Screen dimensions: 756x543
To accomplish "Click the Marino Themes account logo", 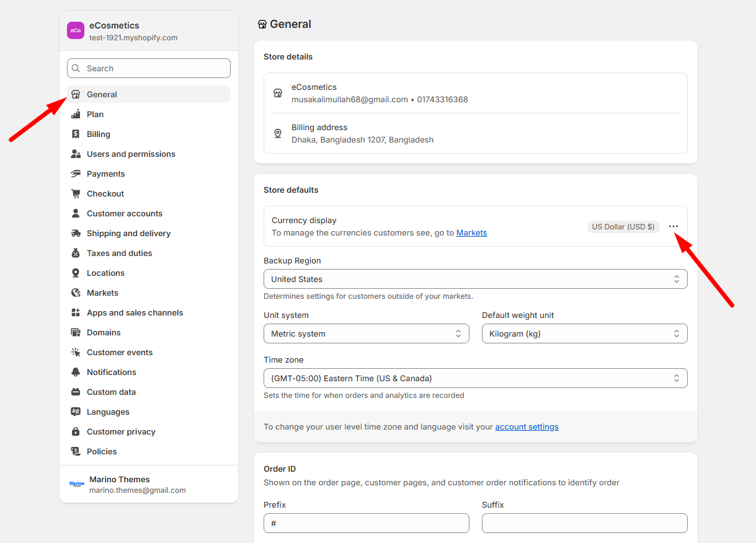I will pos(77,483).
